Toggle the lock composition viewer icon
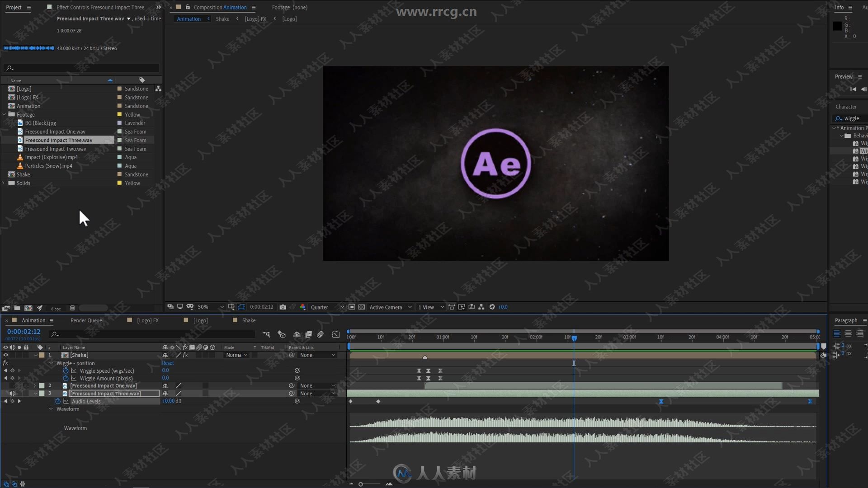Screen dimensions: 868x488 click(188, 7)
